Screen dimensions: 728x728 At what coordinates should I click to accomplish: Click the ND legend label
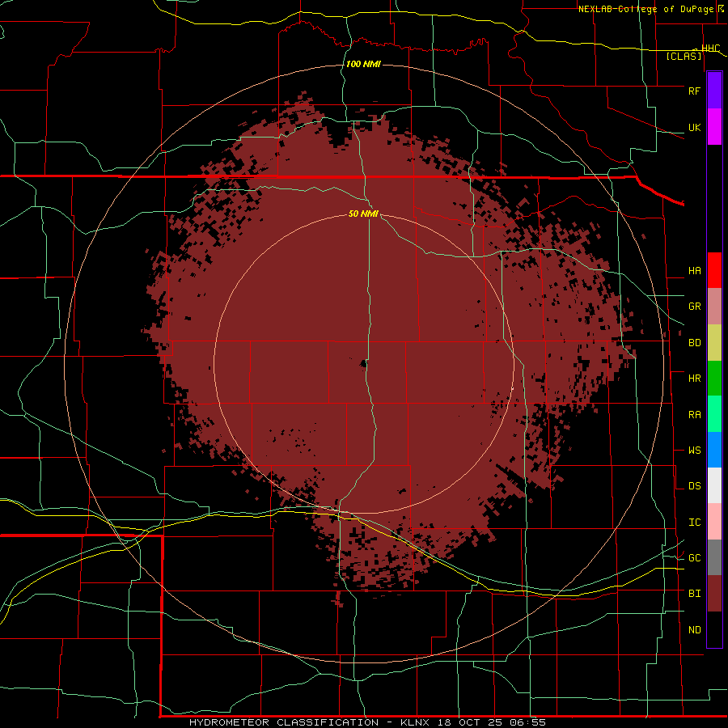694,630
